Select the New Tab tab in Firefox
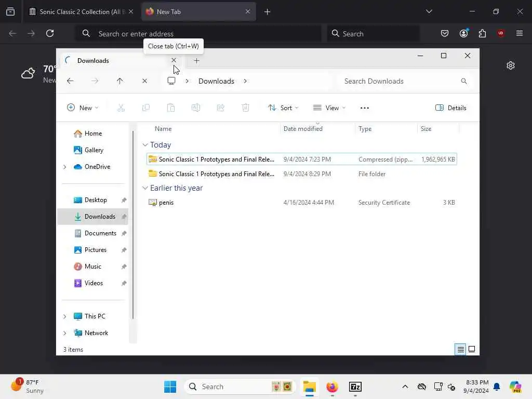Viewport: 532px width, 399px height. [198, 12]
